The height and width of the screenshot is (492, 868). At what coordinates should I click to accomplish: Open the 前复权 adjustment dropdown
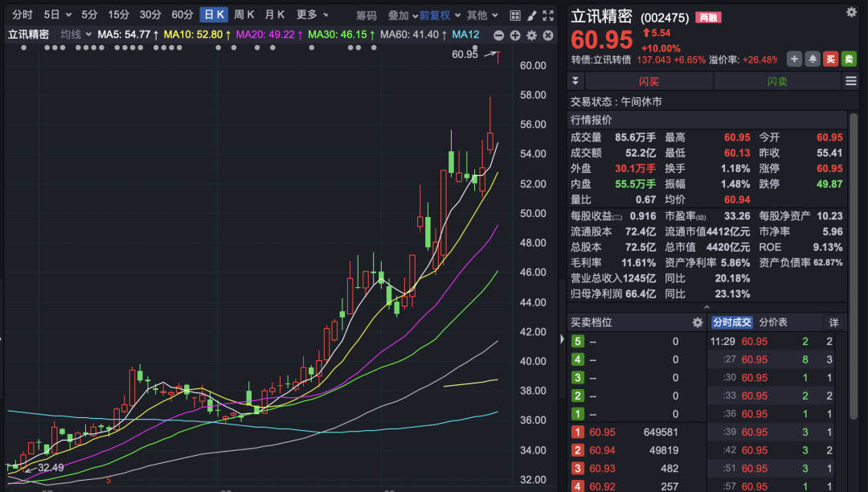pyautogui.click(x=439, y=15)
